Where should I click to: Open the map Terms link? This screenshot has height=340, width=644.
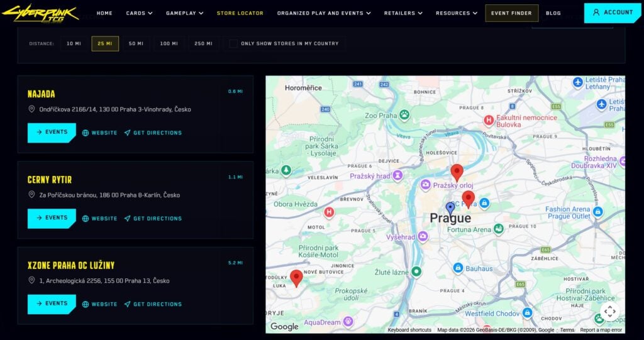567,330
